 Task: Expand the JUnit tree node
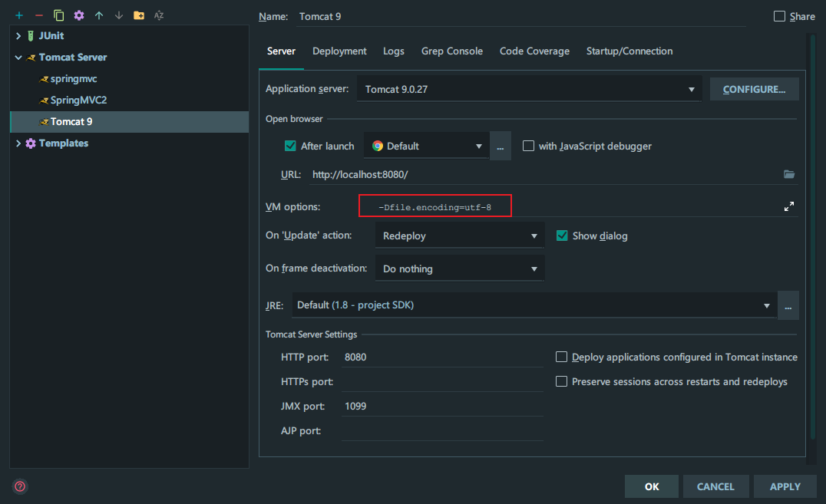coord(18,36)
